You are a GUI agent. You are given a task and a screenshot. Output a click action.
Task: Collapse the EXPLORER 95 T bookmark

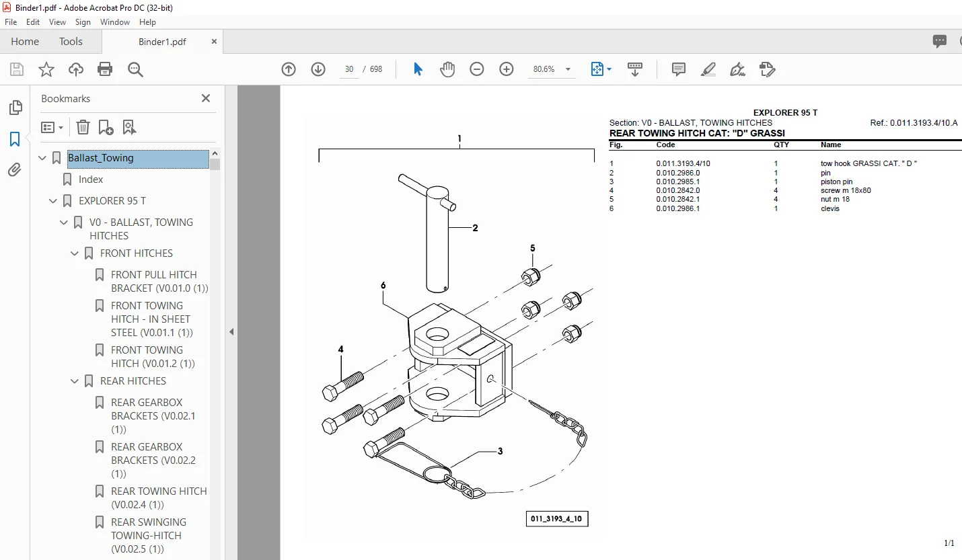point(54,201)
